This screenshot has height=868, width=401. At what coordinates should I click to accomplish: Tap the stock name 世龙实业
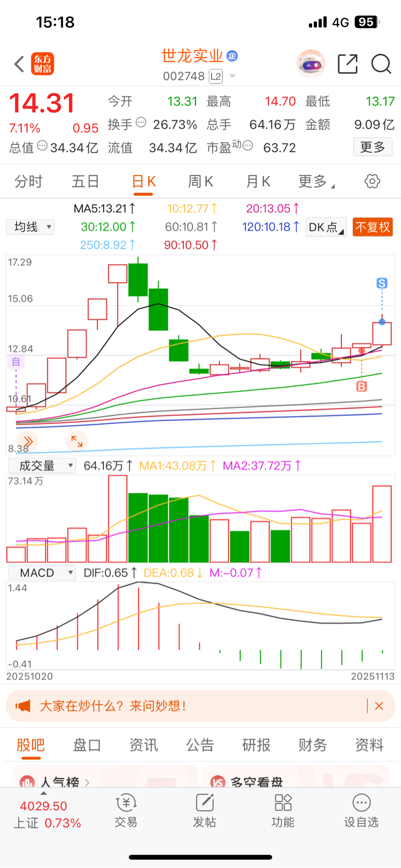tap(192, 56)
